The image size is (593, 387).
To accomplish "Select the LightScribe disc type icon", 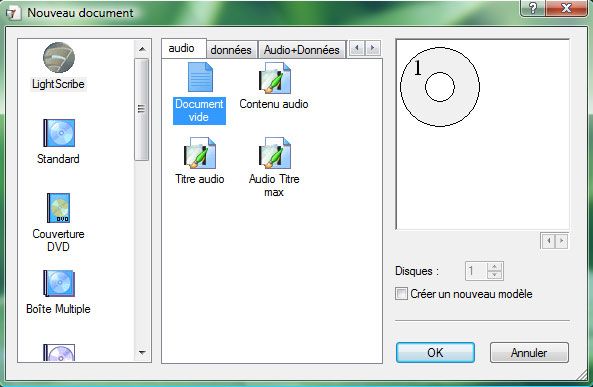I will [59, 58].
